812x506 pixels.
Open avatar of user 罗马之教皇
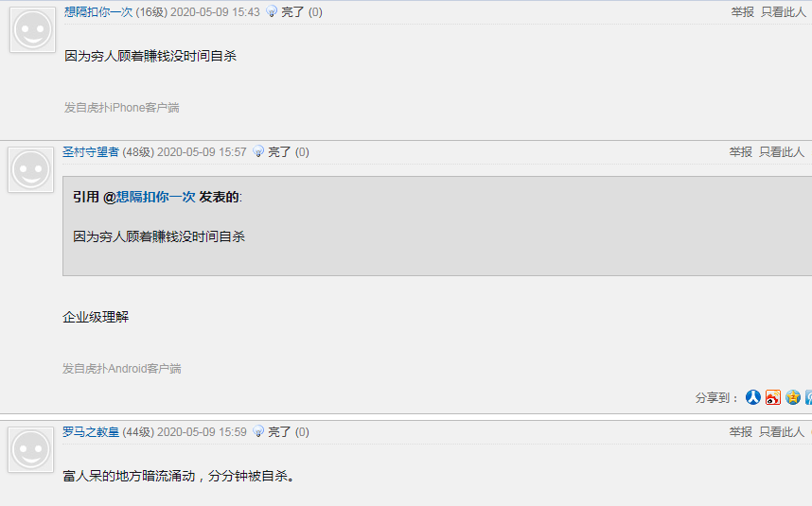tap(30, 449)
